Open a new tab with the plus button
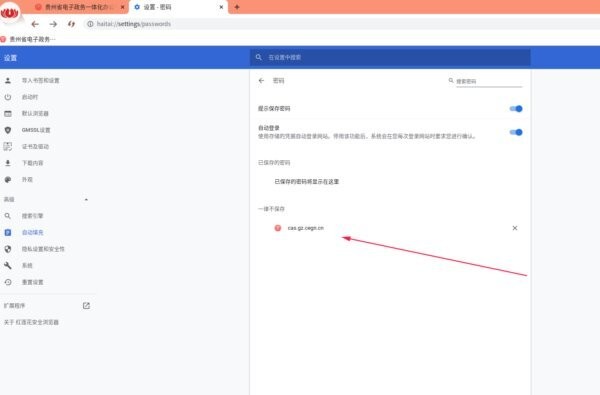This screenshot has height=395, width=600. [237, 7]
